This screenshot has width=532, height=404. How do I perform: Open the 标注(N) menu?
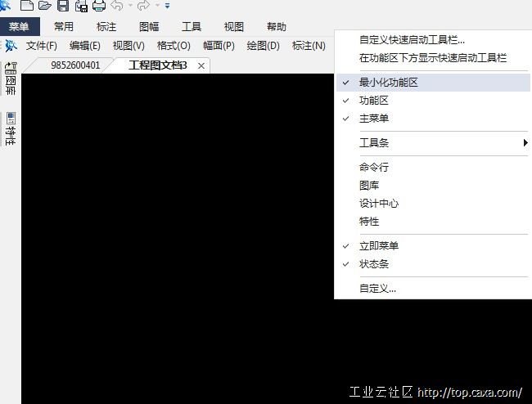309,46
